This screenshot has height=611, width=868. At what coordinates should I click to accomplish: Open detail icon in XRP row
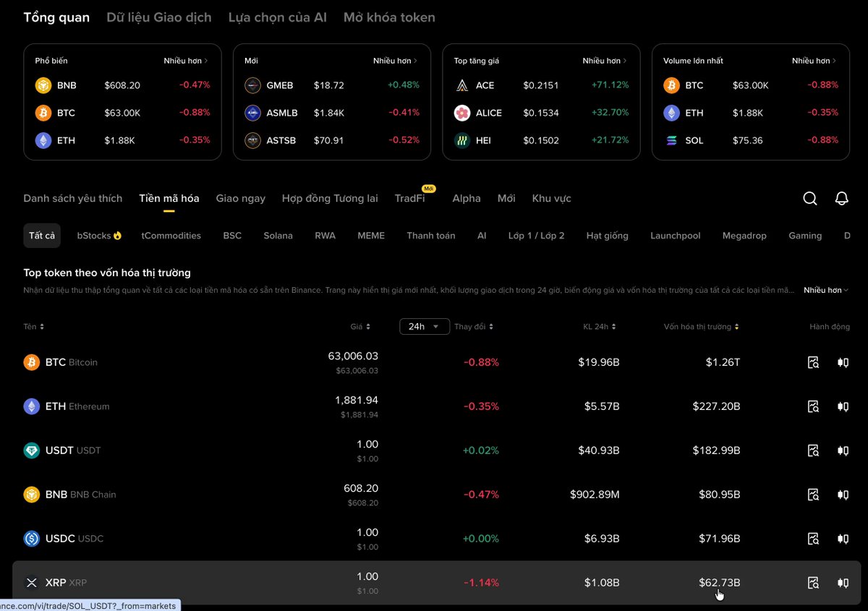pos(813,583)
